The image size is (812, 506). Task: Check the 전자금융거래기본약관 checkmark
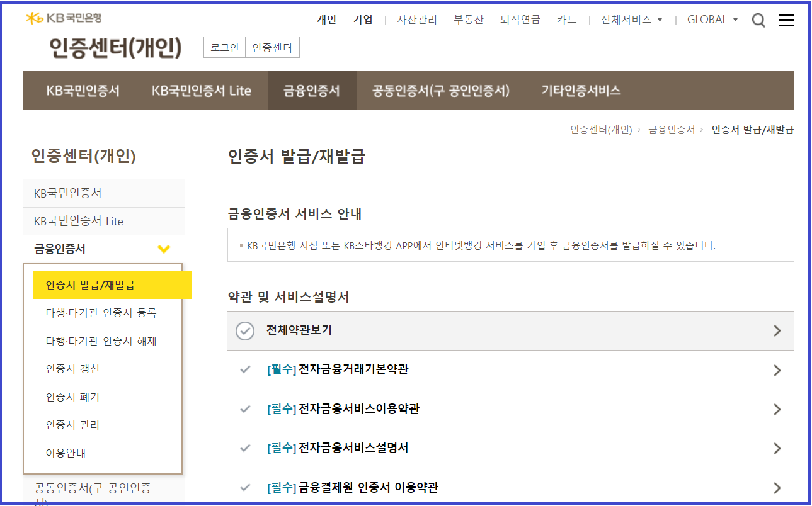(246, 369)
